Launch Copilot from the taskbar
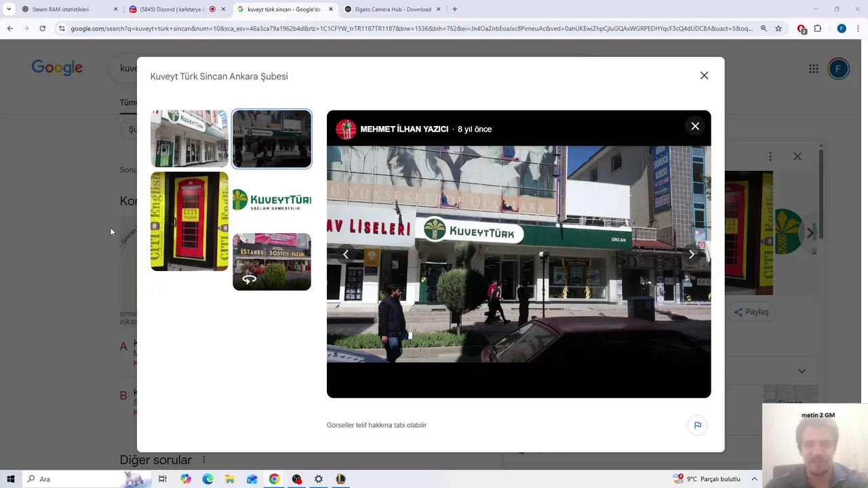Viewport: 868px width, 488px height. pyautogui.click(x=186, y=479)
